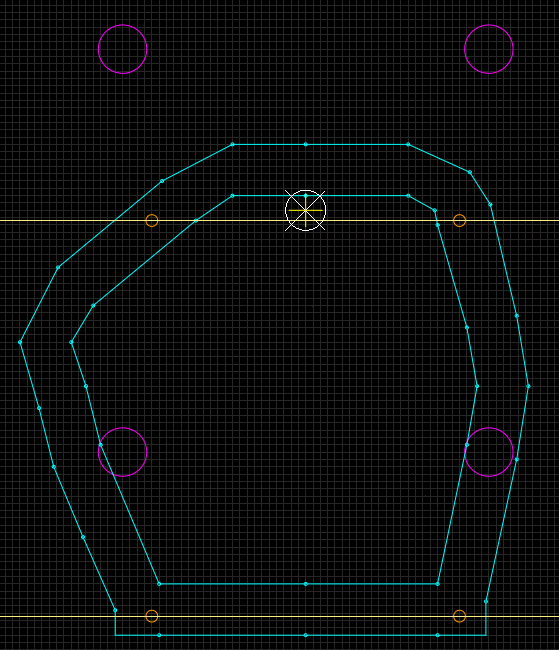Screen dimensions: 559x650
Task: Click the bottom-left small orange circle
Action: click(152, 616)
